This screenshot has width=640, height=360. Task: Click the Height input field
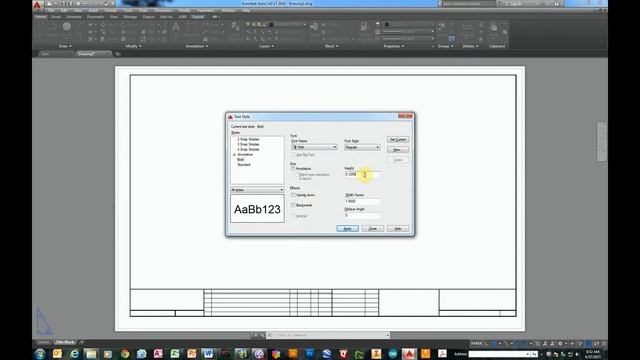click(x=362, y=174)
